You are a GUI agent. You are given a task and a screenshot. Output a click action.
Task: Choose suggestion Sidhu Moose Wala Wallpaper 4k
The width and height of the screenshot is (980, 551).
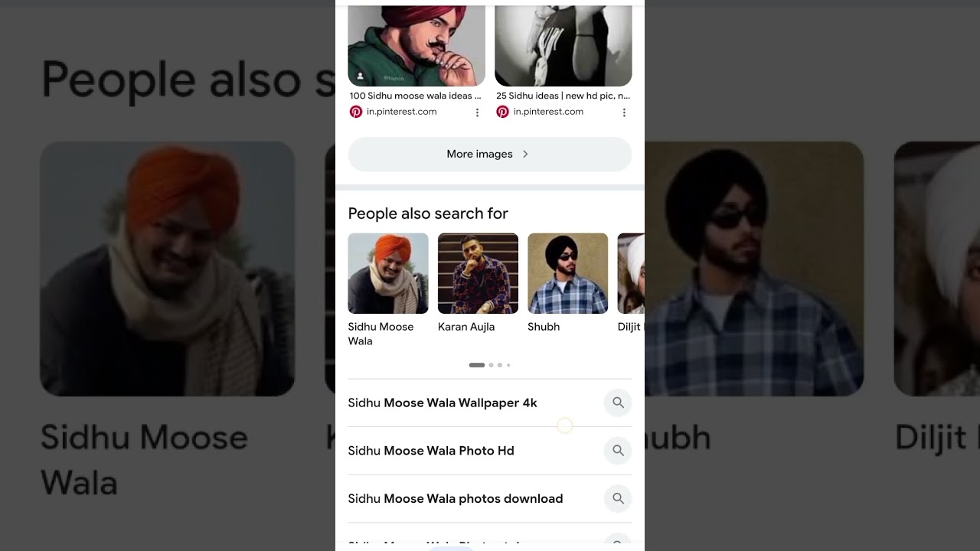[x=490, y=403]
